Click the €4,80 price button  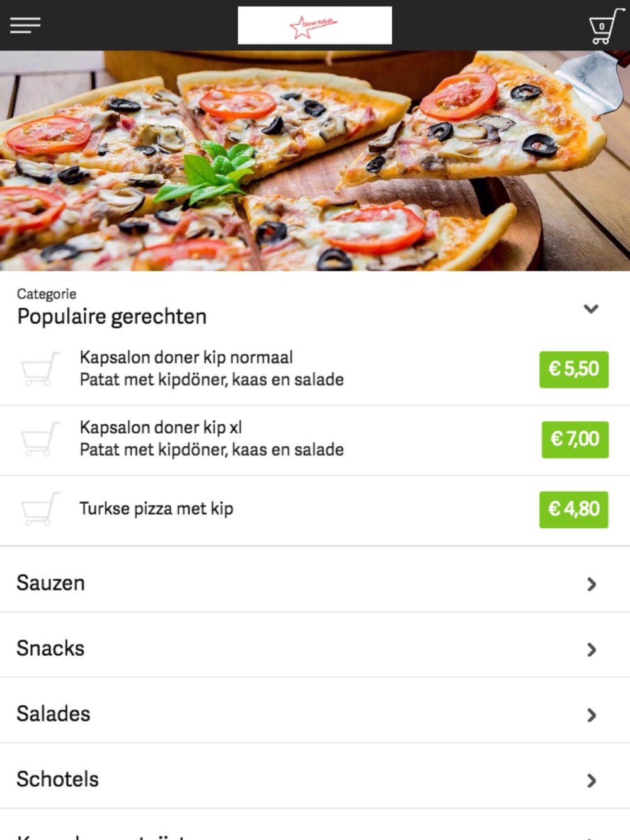pyautogui.click(x=573, y=509)
